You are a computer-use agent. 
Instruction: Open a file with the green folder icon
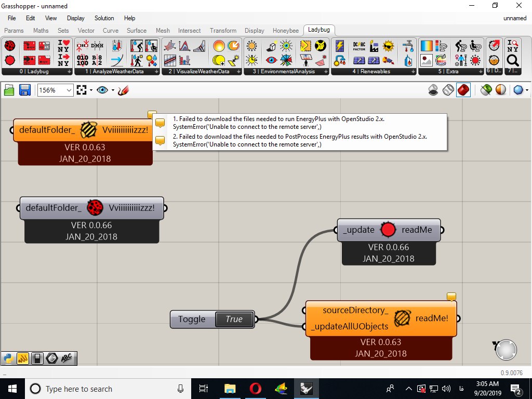9,90
